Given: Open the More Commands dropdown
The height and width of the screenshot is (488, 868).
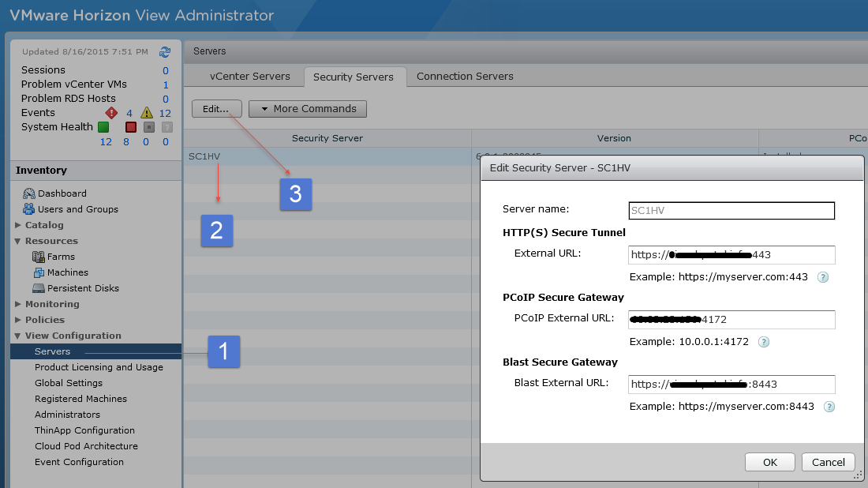Looking at the screenshot, I should [x=308, y=108].
